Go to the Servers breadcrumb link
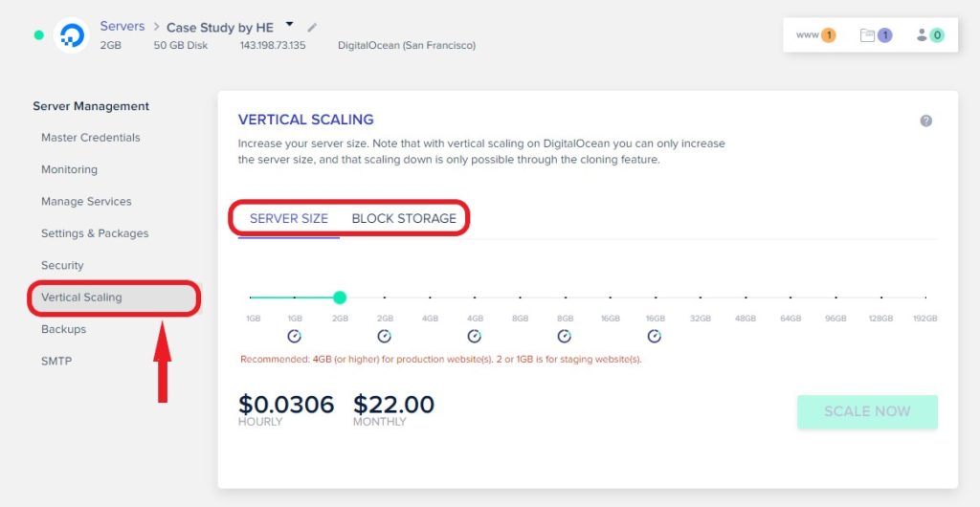Image resolution: width=980 pixels, height=507 pixels. tap(122, 26)
